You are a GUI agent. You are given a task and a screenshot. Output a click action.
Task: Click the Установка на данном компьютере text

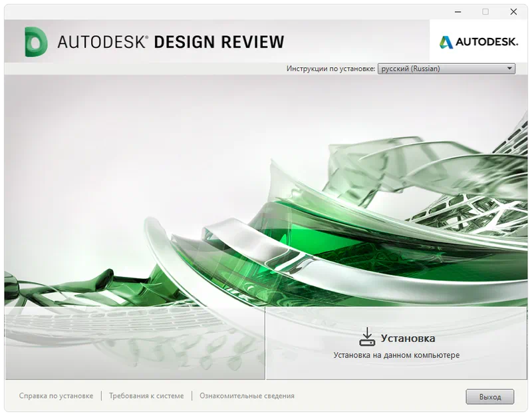pos(396,355)
